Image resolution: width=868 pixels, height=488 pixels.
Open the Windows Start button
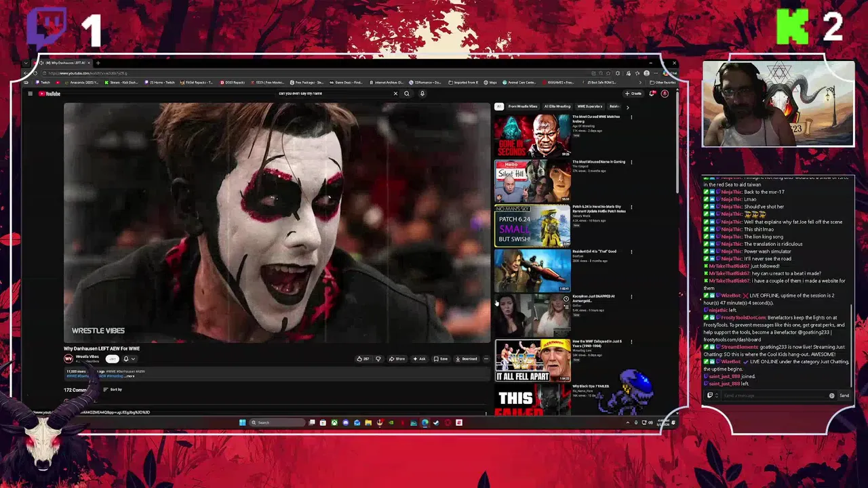242,422
